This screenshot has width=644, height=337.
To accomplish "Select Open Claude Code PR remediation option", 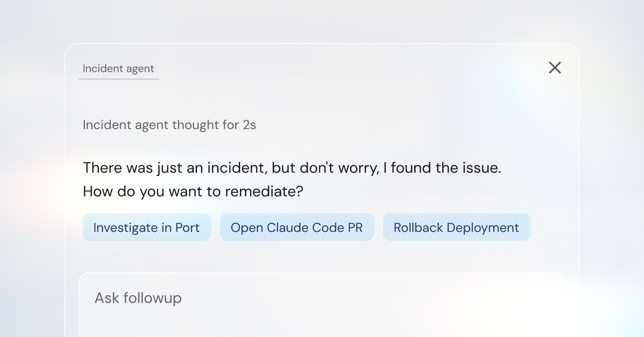I will coord(297,227).
